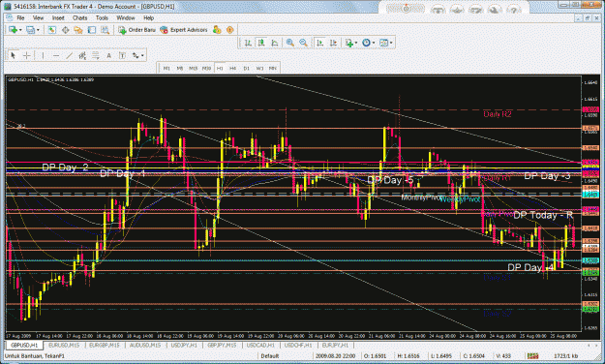This screenshot has width=605, height=364.
Task: Open the Charts menu
Action: coord(80,17)
